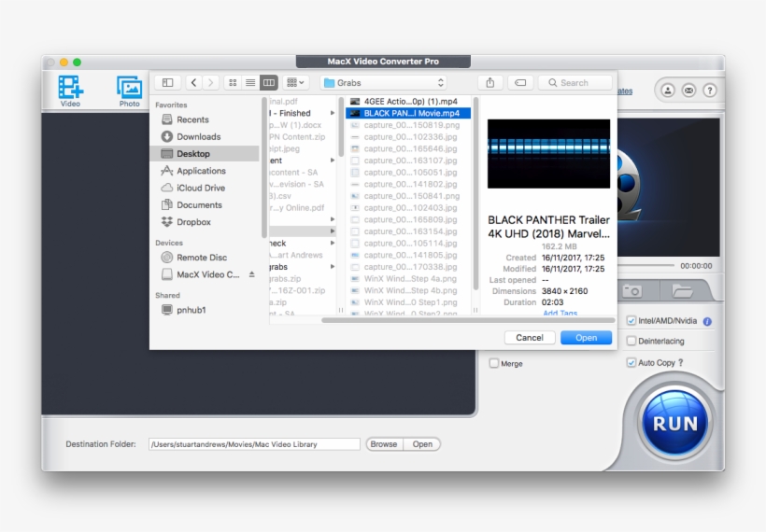The width and height of the screenshot is (766, 532).
Task: Click WinX Wind...Step 4a.png in the file list
Action: [408, 279]
